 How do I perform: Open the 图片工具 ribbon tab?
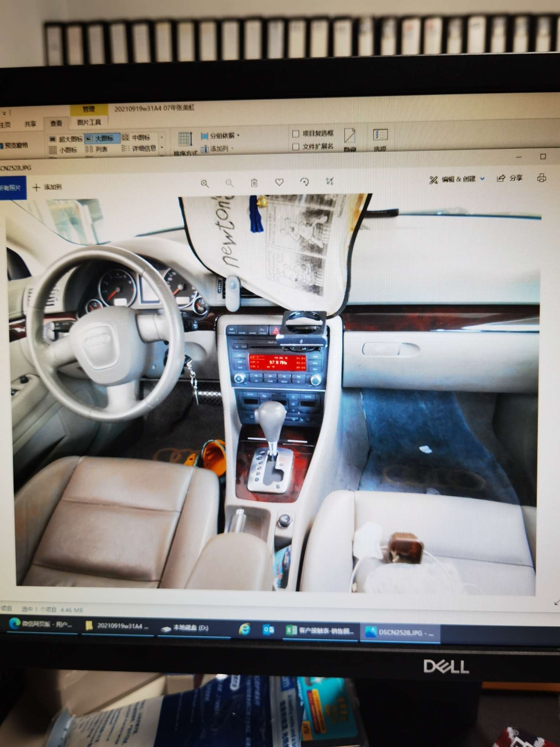(89, 123)
